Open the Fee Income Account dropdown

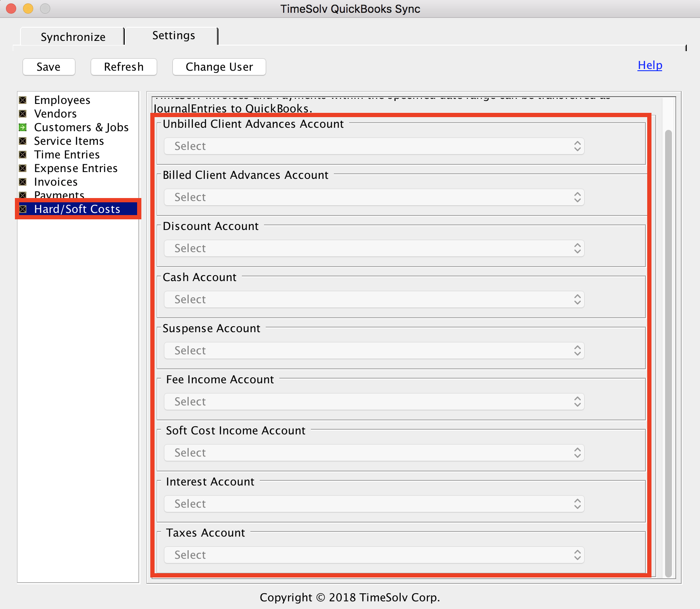click(x=374, y=402)
